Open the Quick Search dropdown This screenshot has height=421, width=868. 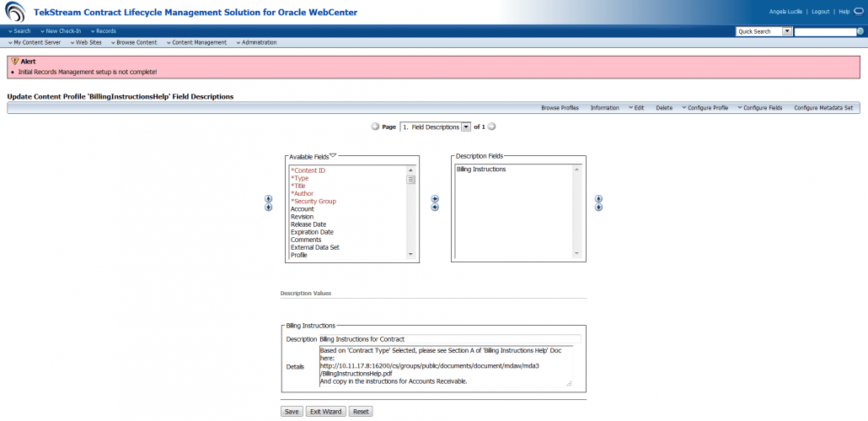pos(787,31)
